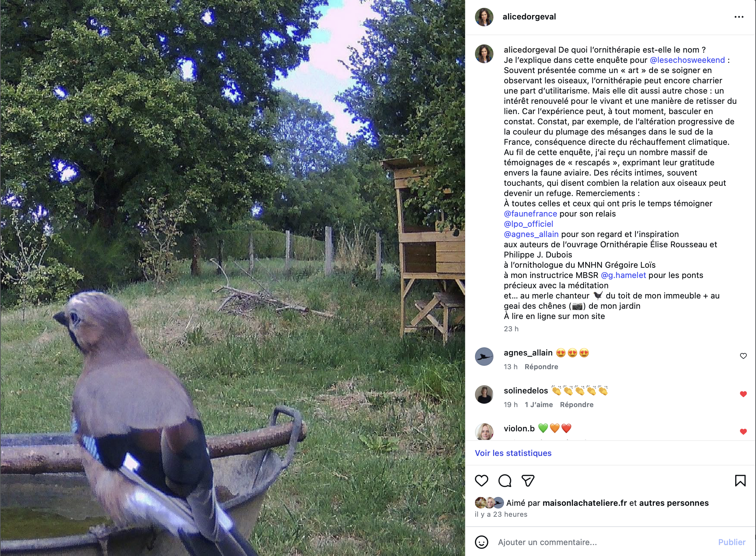Open @lesechosweekend mention link
Image resolution: width=756 pixels, height=556 pixels.
click(687, 60)
